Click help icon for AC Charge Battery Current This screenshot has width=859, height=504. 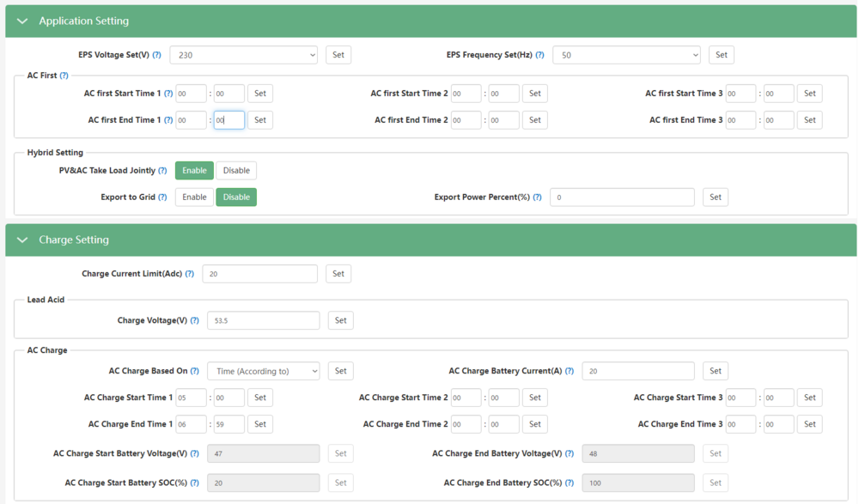(x=570, y=371)
